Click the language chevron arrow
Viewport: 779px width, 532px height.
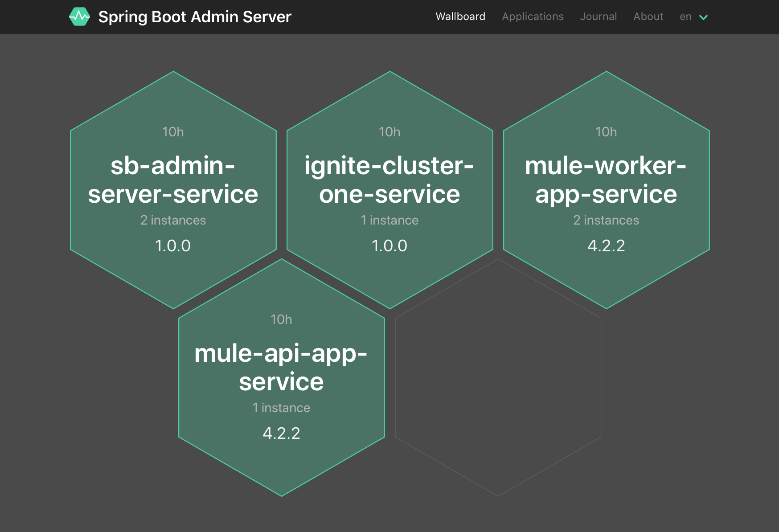click(x=704, y=17)
